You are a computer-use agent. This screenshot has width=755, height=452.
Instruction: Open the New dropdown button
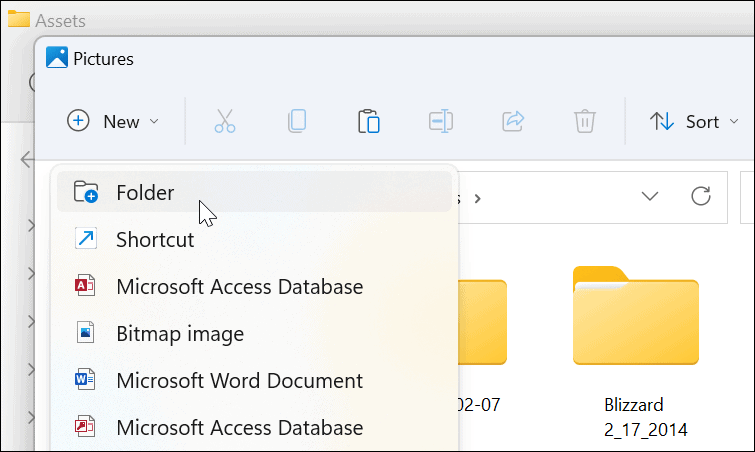113,122
